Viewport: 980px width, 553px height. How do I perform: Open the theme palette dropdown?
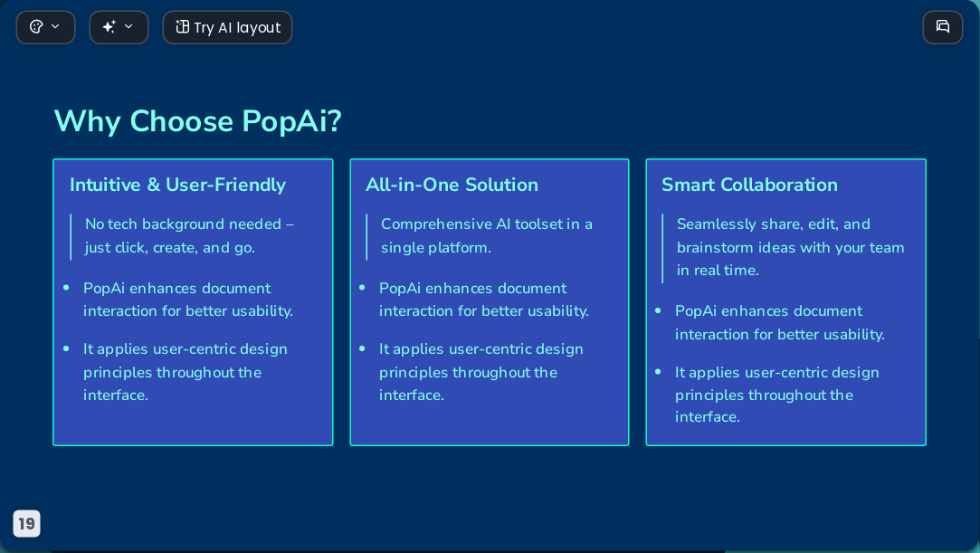(x=45, y=27)
